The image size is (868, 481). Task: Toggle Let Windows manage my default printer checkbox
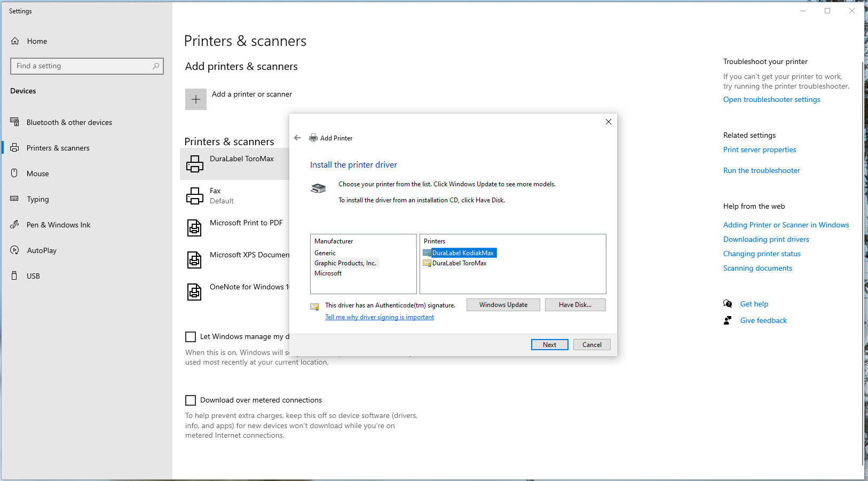coord(191,337)
